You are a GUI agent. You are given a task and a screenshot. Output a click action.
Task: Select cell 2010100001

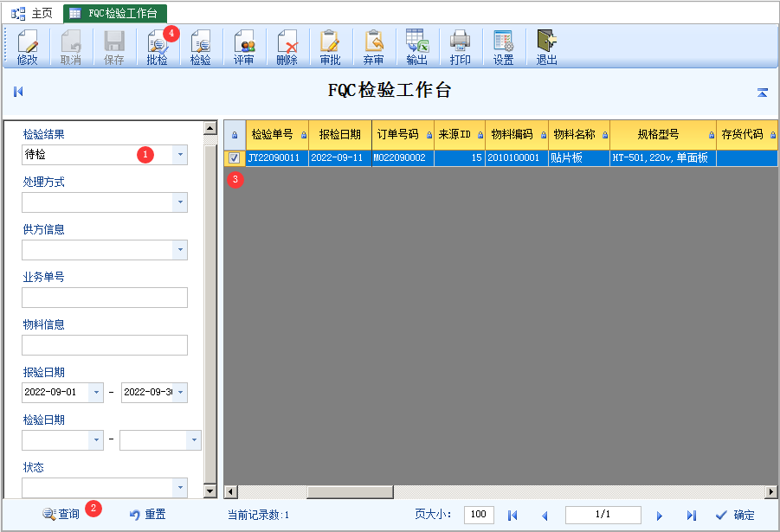coord(517,158)
